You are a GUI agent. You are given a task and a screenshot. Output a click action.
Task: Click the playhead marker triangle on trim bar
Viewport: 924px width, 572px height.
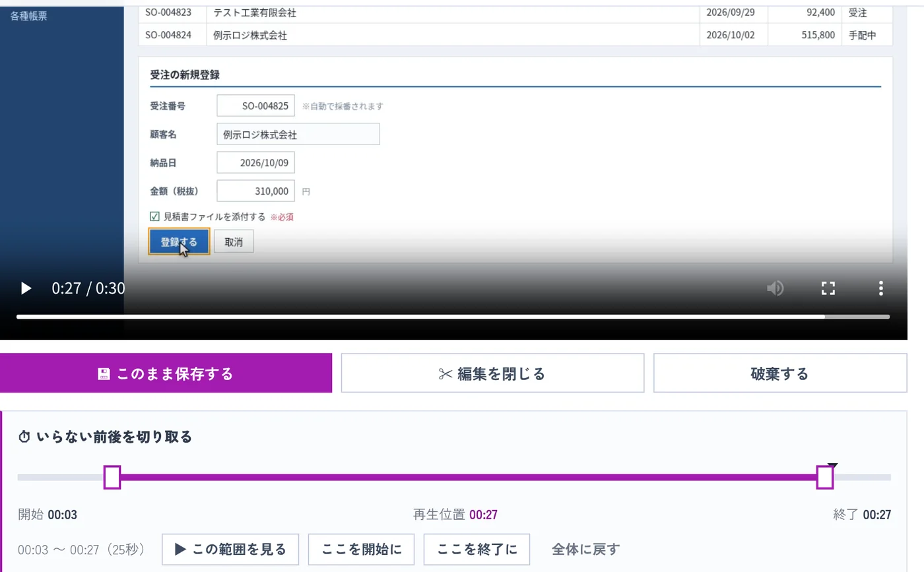tap(833, 466)
